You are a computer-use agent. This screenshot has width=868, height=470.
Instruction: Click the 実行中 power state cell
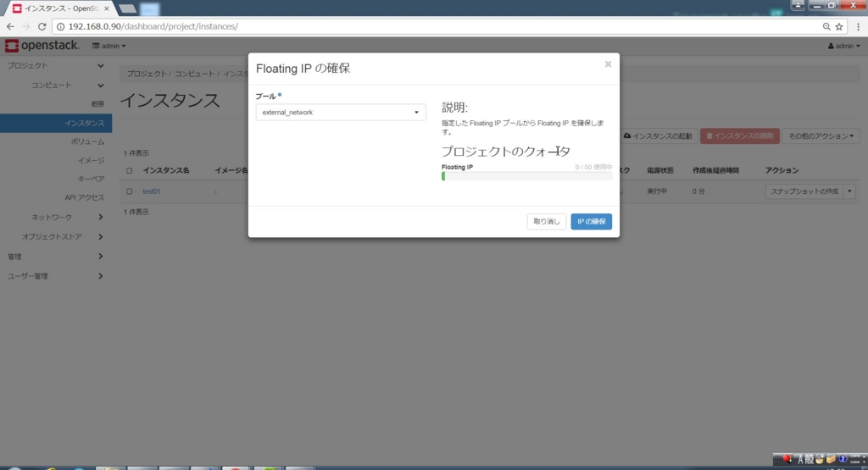(x=657, y=191)
